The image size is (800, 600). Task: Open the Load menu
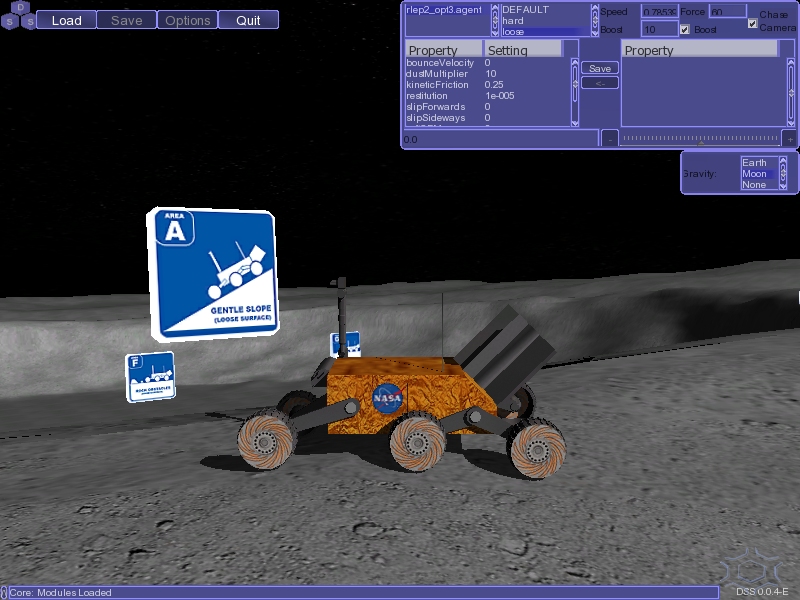(66, 20)
